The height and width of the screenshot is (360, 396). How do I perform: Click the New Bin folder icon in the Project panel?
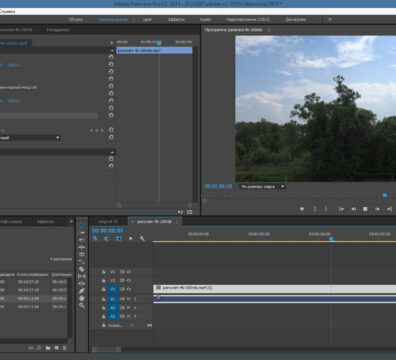pos(48,348)
